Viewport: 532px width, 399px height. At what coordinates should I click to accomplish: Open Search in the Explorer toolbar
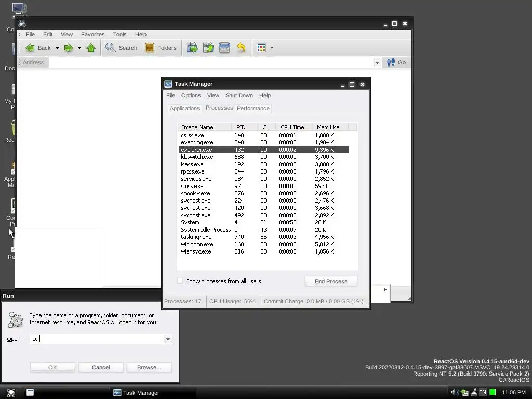point(121,48)
